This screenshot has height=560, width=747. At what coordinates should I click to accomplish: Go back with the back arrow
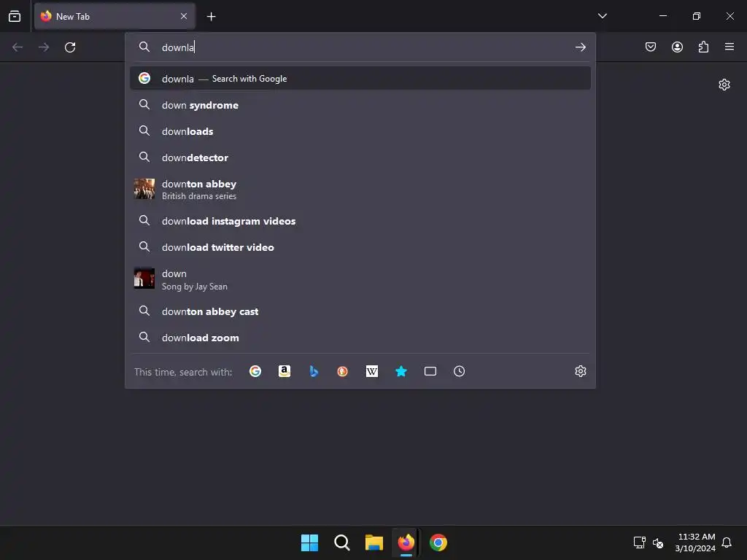18,47
